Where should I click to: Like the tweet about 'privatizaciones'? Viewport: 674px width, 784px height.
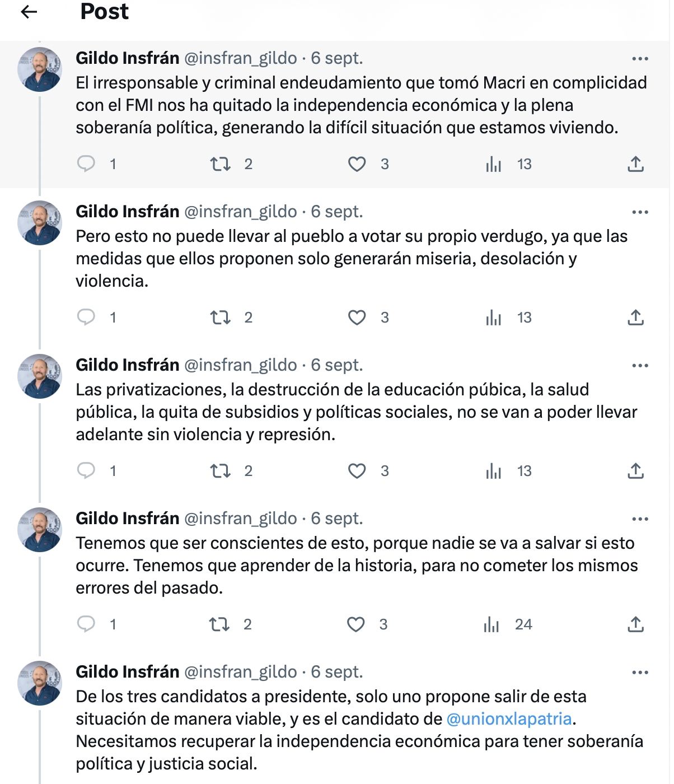pyautogui.click(x=357, y=471)
